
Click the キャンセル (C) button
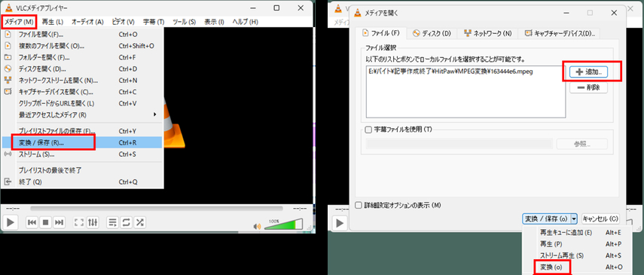pos(600,218)
